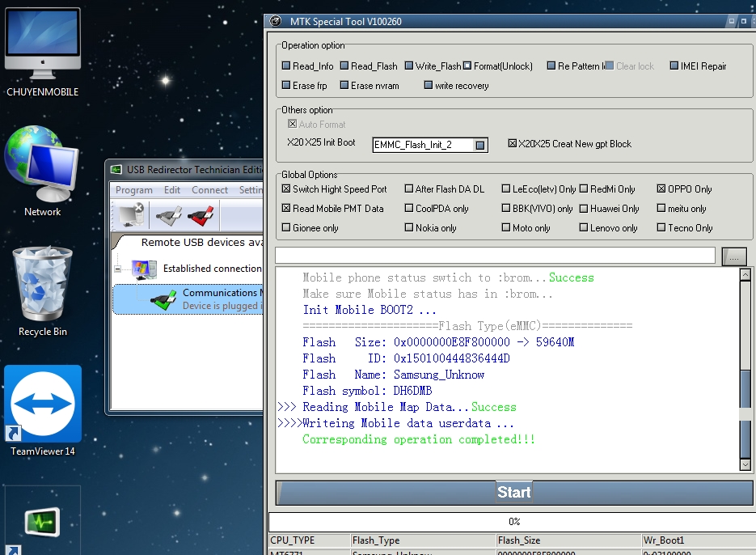Viewport: 756px width, 555px height.
Task: Enable the LeEco(letv) Only checkbox
Action: 506,189
